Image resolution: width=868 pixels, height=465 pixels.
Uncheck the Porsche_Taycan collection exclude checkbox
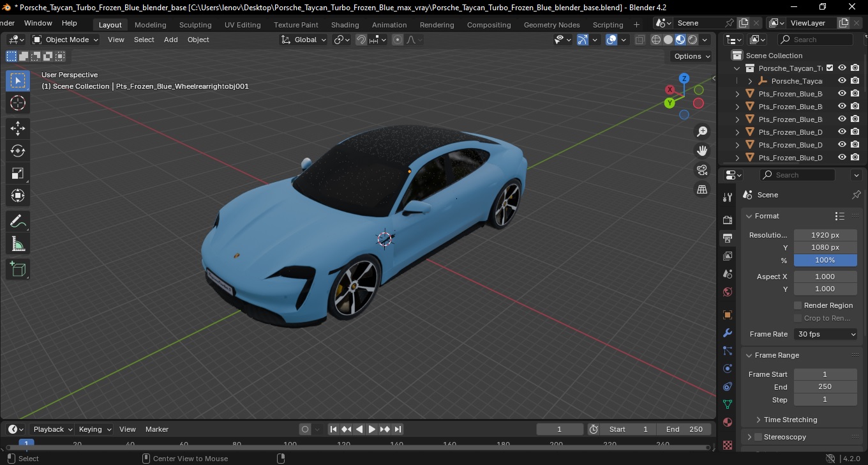[830, 68]
